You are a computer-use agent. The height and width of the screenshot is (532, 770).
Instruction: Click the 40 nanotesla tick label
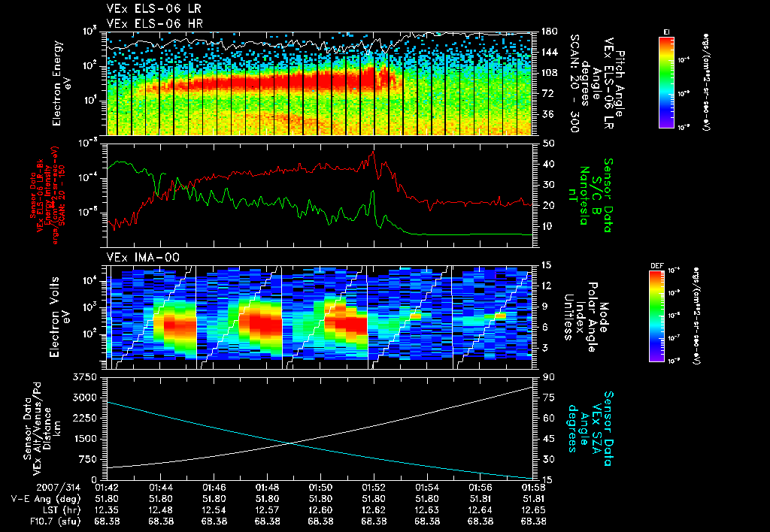pyautogui.click(x=549, y=165)
